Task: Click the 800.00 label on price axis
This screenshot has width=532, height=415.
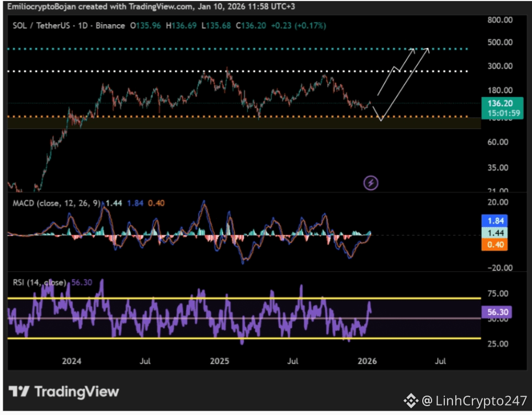Action: coord(501,20)
